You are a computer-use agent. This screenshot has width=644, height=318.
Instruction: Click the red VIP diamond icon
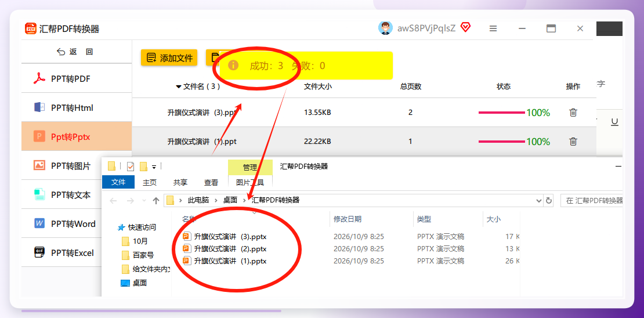pos(465,28)
